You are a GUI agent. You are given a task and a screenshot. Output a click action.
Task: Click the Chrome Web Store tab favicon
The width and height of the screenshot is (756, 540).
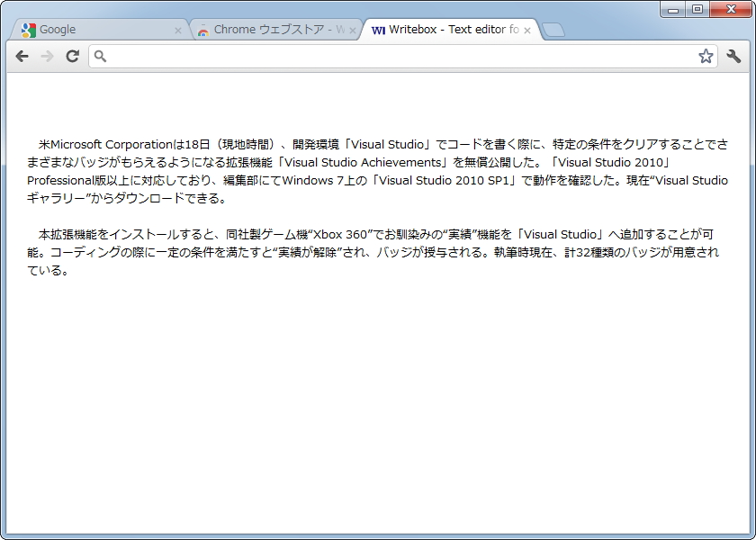click(203, 31)
